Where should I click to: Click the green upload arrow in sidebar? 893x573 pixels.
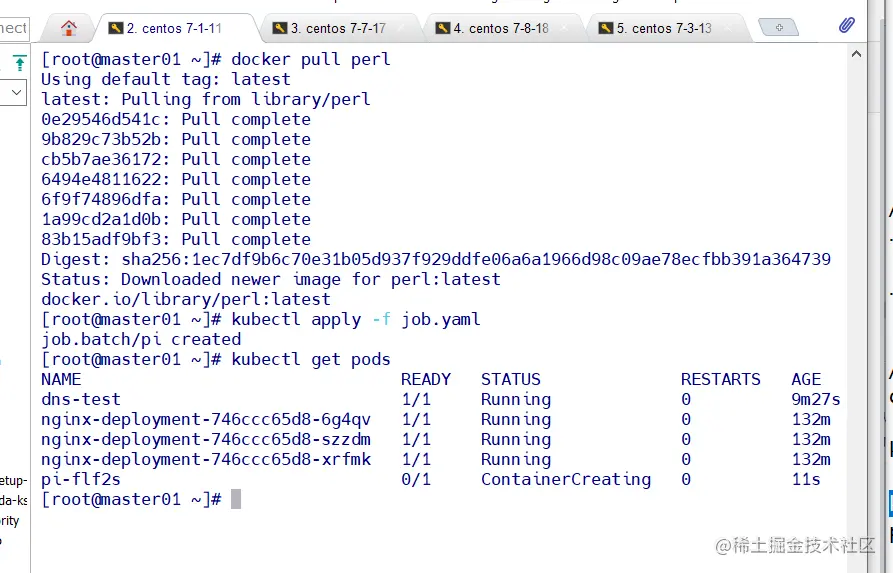[x=18, y=63]
